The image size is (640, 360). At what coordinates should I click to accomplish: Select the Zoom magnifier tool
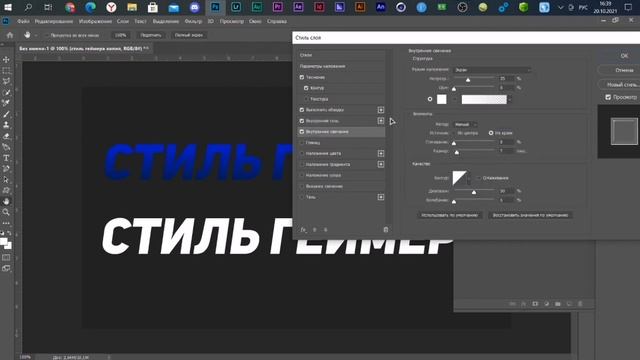[6, 212]
